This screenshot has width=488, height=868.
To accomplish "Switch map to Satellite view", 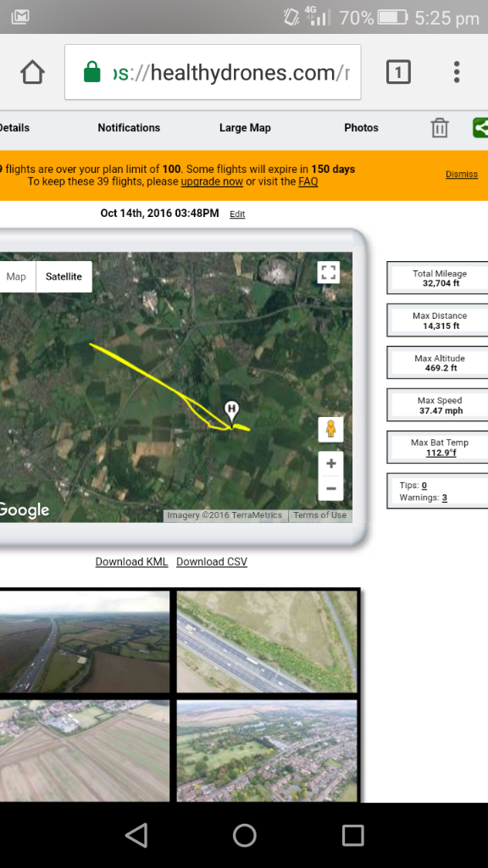I will pyautogui.click(x=64, y=276).
